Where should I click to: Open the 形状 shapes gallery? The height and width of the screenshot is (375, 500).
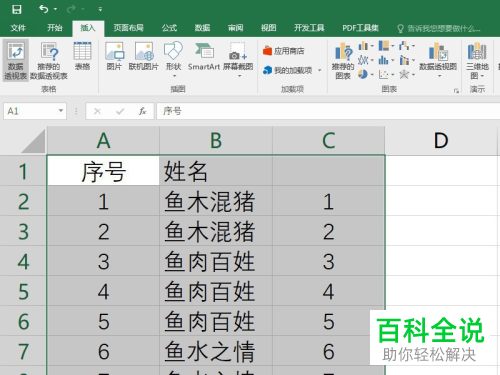click(x=174, y=59)
